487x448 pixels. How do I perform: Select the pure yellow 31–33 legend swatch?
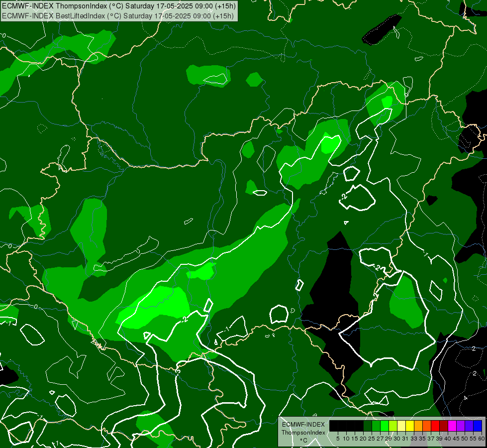[410, 426]
